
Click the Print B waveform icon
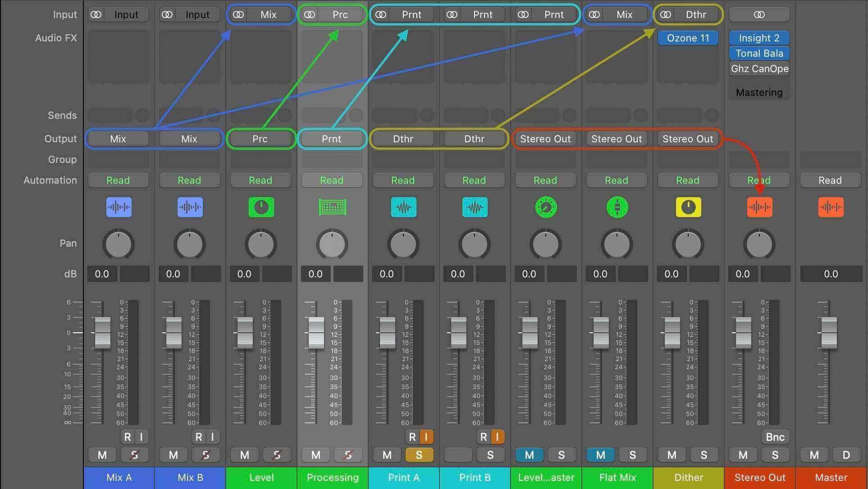(x=475, y=207)
